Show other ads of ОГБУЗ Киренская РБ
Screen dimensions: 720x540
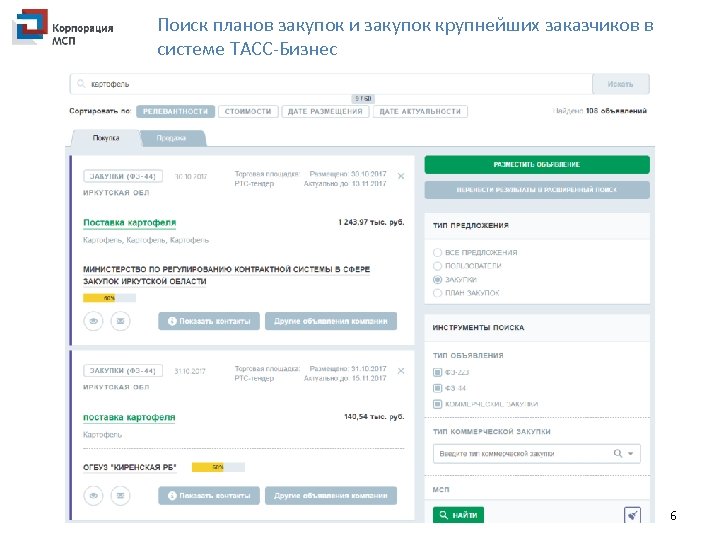(x=331, y=495)
